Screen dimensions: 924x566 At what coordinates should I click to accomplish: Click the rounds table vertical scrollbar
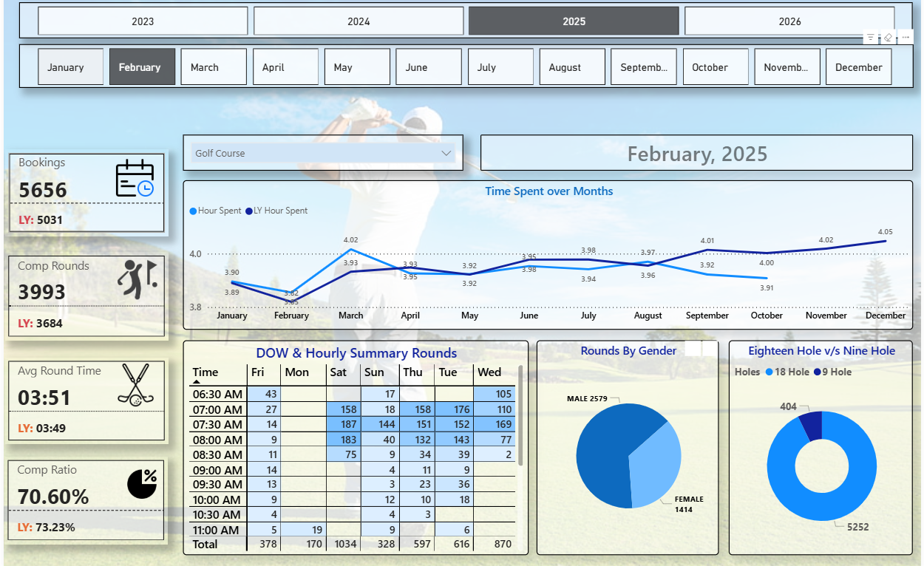[520, 415]
